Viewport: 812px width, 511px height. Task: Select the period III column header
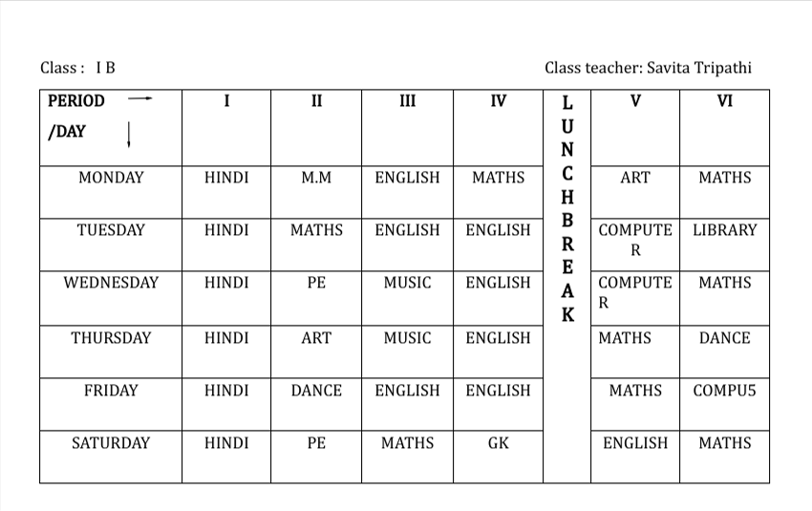tap(407, 100)
